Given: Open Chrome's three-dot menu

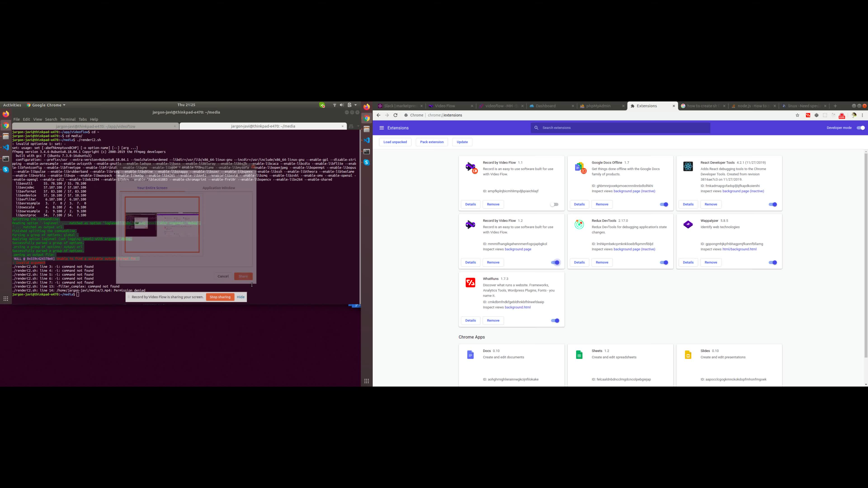Looking at the screenshot, I should 862,115.
